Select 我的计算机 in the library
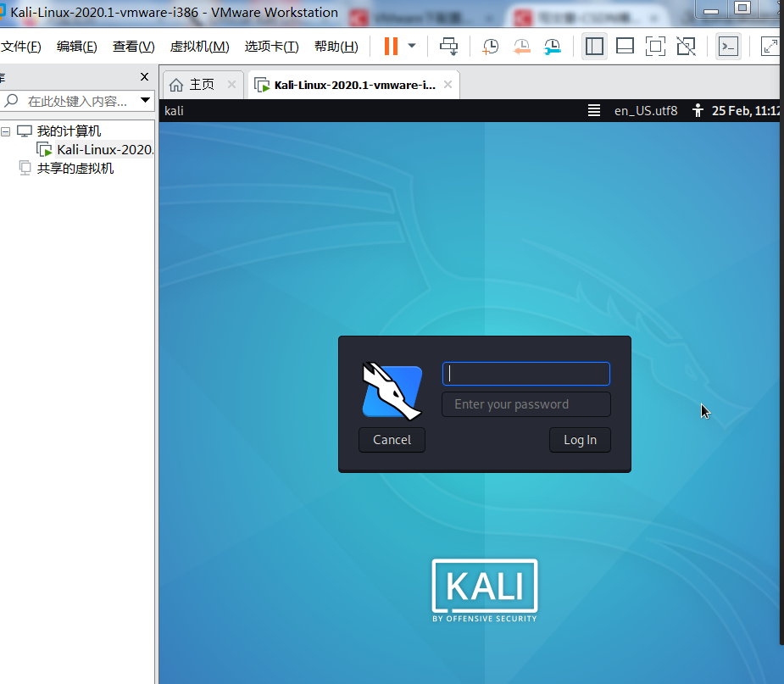Screen dimensions: 784x684 click(69, 131)
